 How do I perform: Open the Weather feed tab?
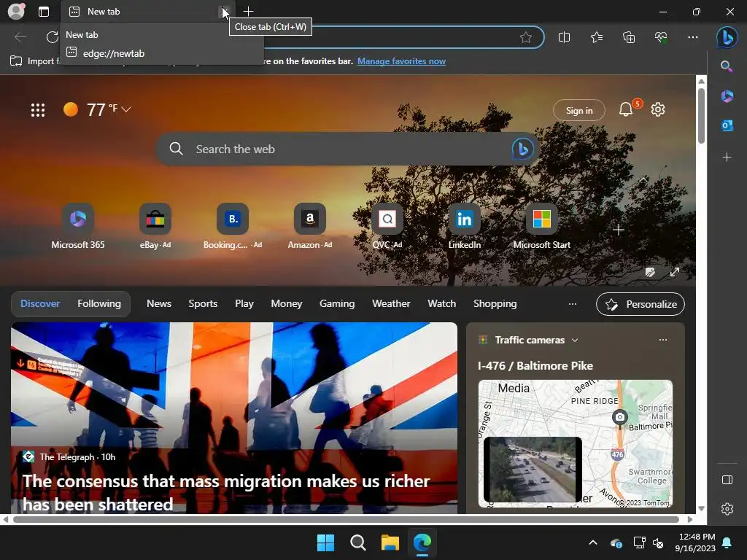point(391,304)
